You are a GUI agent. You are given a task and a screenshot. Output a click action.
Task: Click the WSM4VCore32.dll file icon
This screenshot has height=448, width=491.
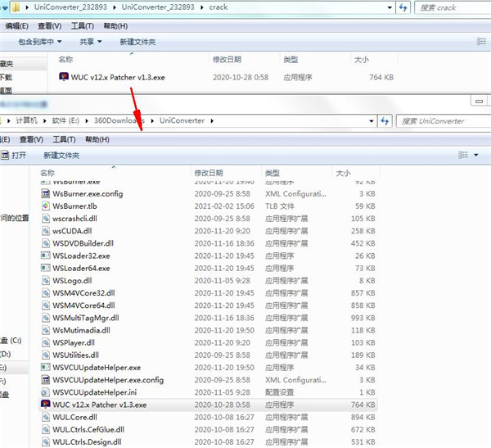coord(46,293)
